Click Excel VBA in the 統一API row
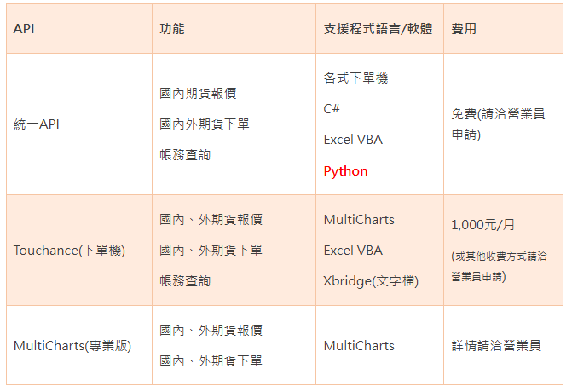This screenshot has width=572, height=392. pos(353,140)
